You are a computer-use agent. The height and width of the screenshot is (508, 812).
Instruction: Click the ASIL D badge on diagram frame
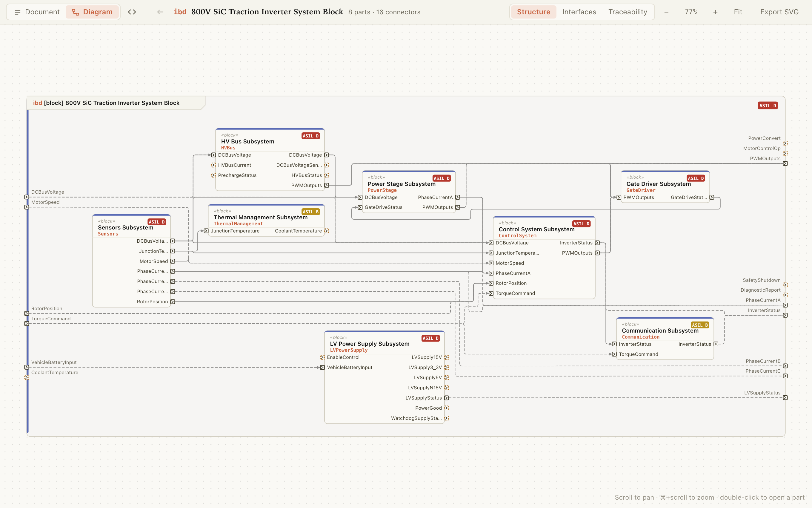tap(768, 105)
